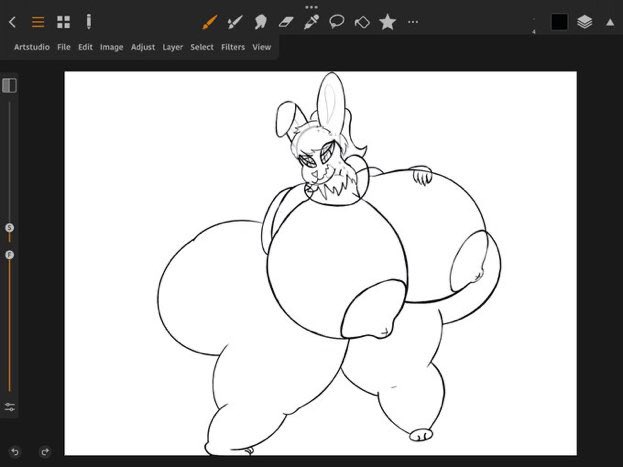
Task: Collapse toolbar with the top-right triangle
Action: pyautogui.click(x=610, y=23)
